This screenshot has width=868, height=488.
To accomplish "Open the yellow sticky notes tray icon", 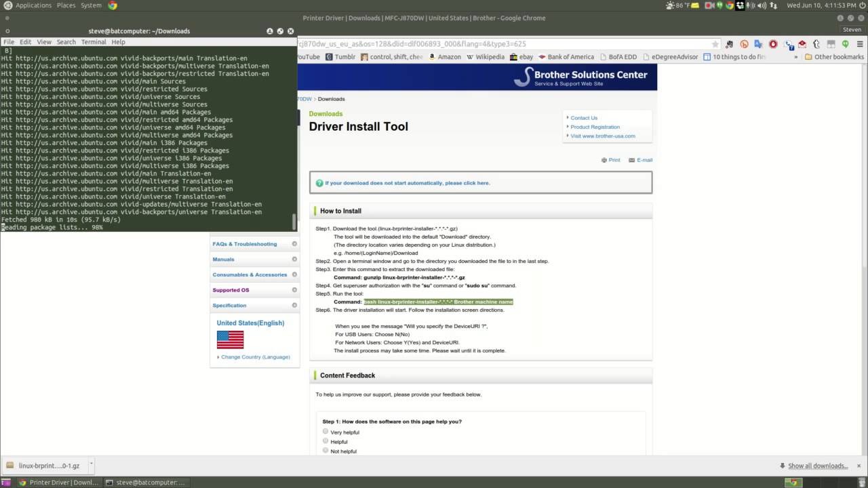I will point(695,5).
